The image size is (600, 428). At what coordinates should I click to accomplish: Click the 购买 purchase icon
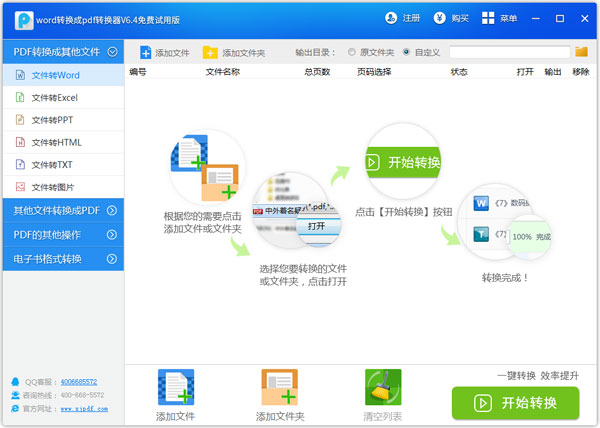click(x=440, y=18)
